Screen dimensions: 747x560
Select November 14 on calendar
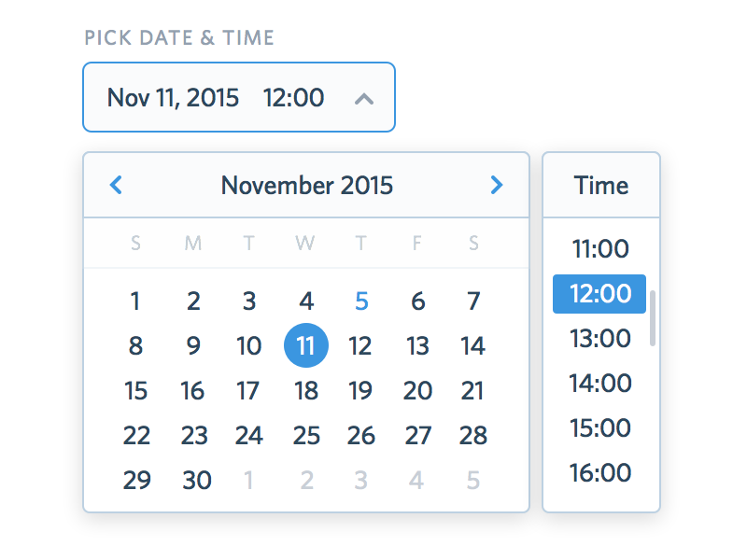[473, 345]
